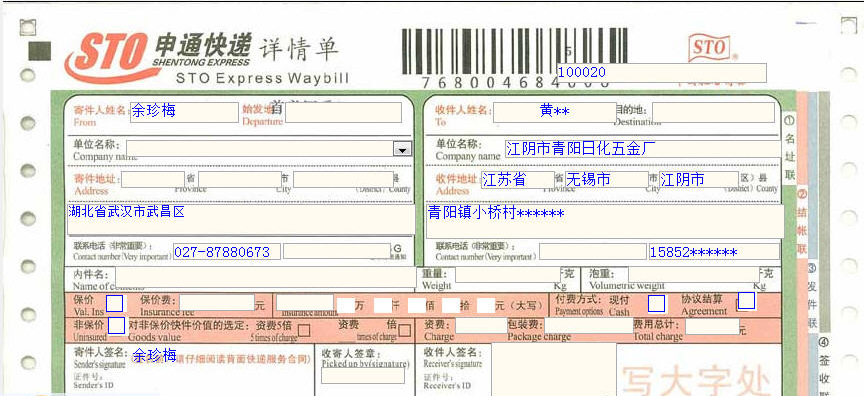Click the Name of contents field

coord(266,278)
